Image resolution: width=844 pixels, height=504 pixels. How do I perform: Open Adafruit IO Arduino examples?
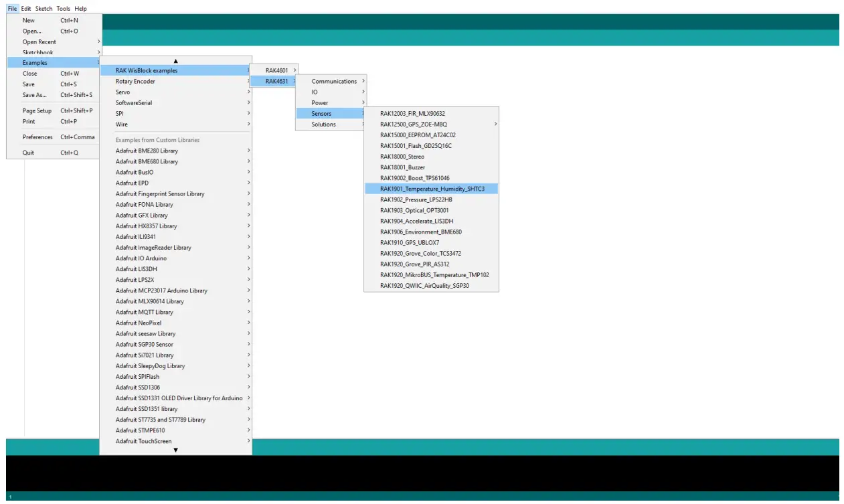coord(176,258)
